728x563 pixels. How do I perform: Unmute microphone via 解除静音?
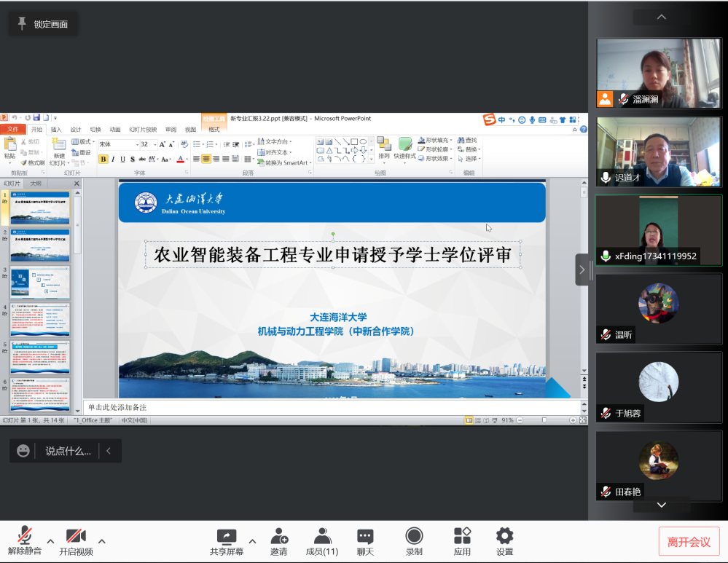25,537
